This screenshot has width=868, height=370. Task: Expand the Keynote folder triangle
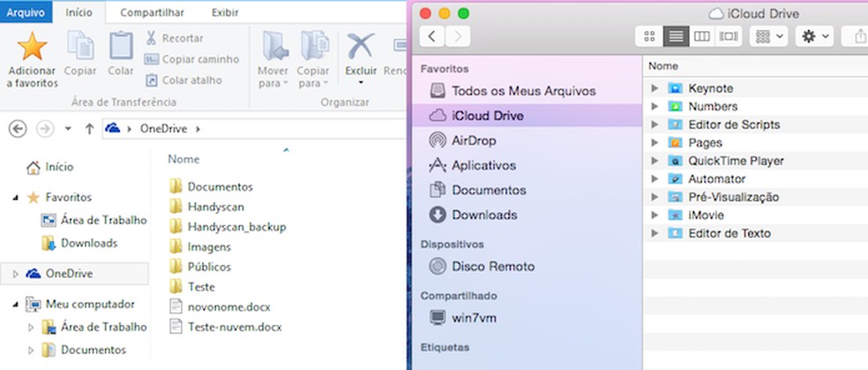pyautogui.click(x=655, y=88)
